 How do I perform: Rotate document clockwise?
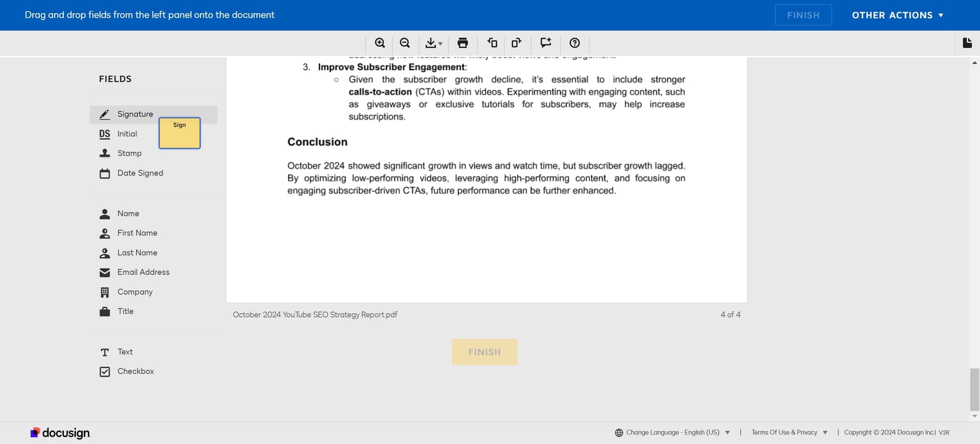click(516, 43)
